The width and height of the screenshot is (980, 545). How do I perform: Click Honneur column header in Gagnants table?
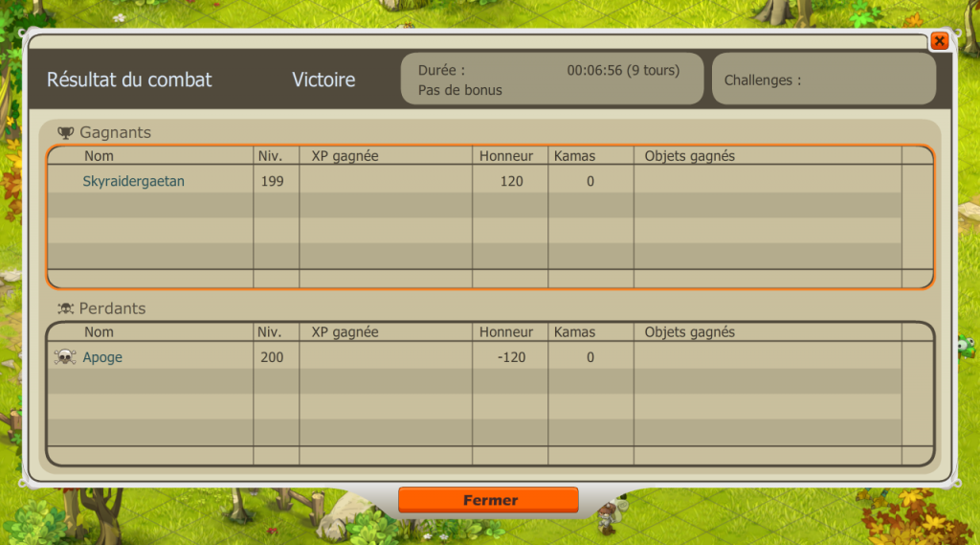click(506, 156)
